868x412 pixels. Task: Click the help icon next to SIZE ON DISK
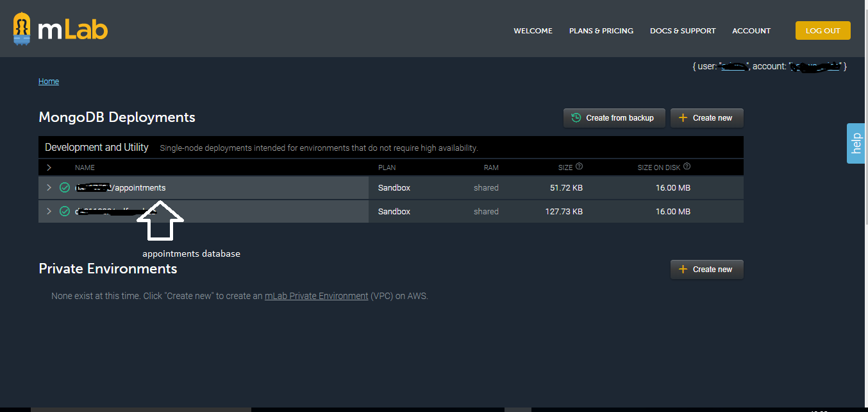tap(687, 167)
